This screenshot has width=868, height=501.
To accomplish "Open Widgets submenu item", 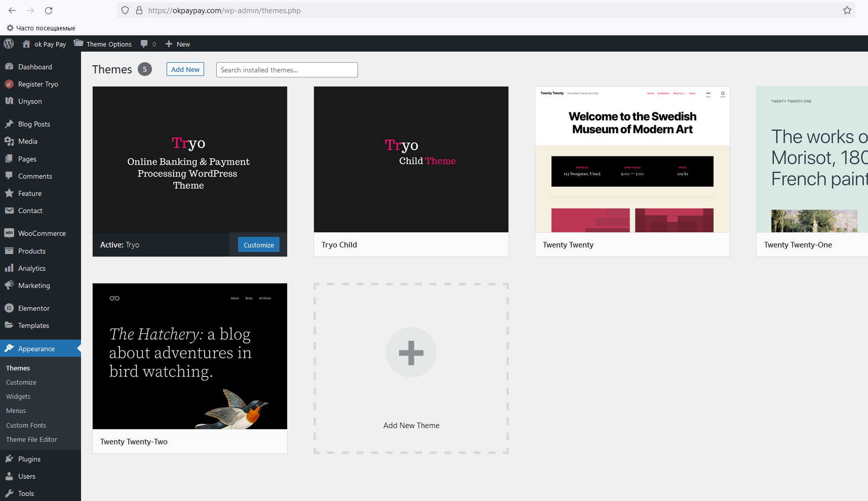I will (18, 396).
